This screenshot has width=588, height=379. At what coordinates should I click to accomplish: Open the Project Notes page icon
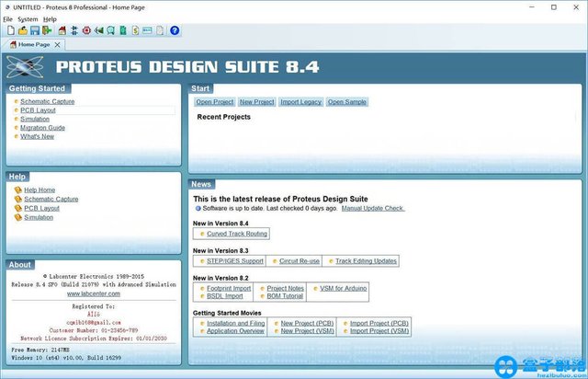pos(160,30)
